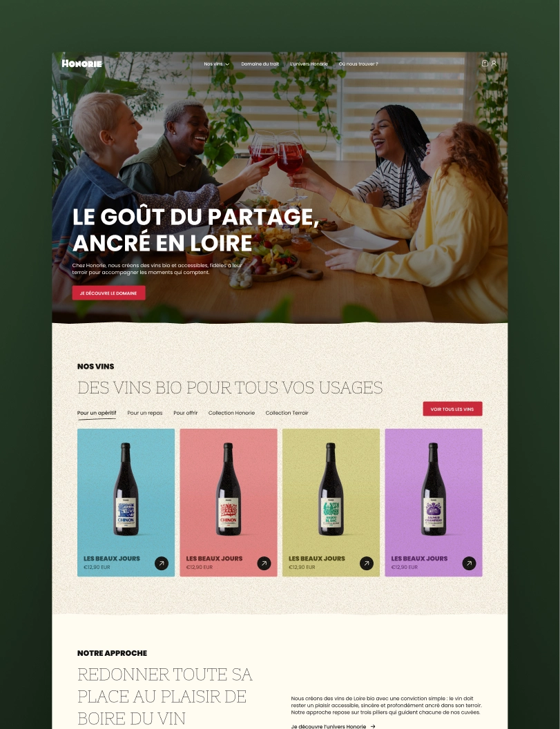Switch to the Pour offrir tab
Viewport: 560px width, 729px height.
point(186,413)
